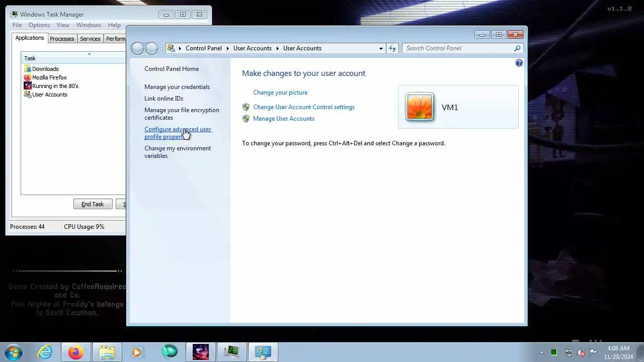
Task: Select the Applications tab in Task Manager
Action: click(30, 38)
